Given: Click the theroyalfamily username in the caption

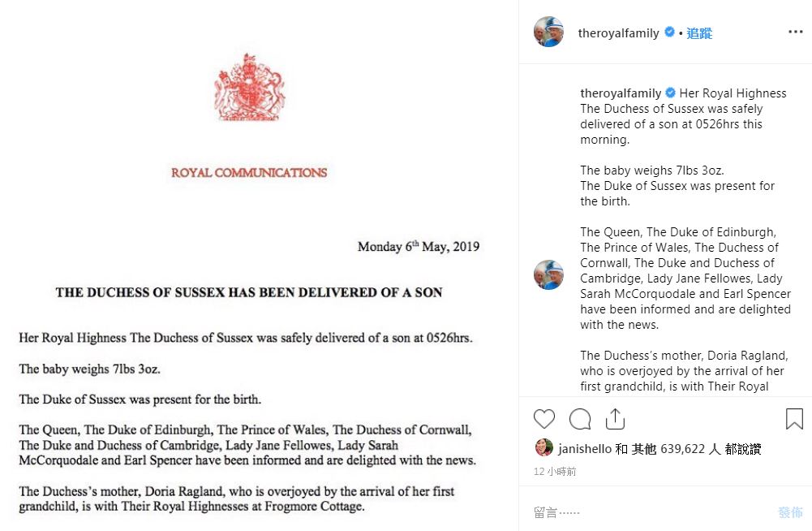Looking at the screenshot, I should (621, 93).
